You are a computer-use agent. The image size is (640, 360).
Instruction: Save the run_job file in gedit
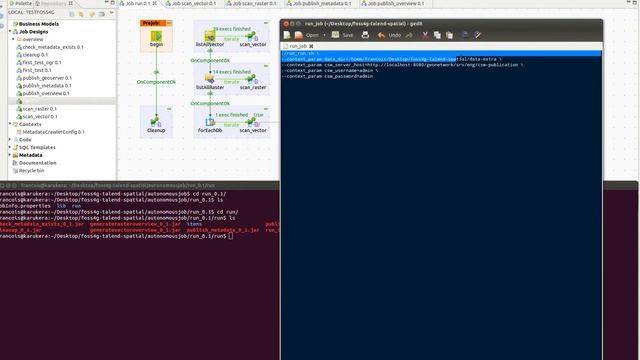point(342,36)
